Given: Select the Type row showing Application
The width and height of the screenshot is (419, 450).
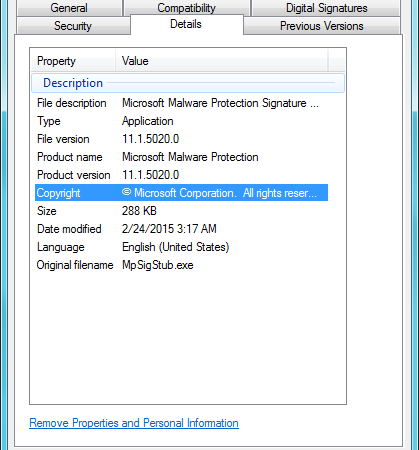Looking at the screenshot, I should pos(181,121).
